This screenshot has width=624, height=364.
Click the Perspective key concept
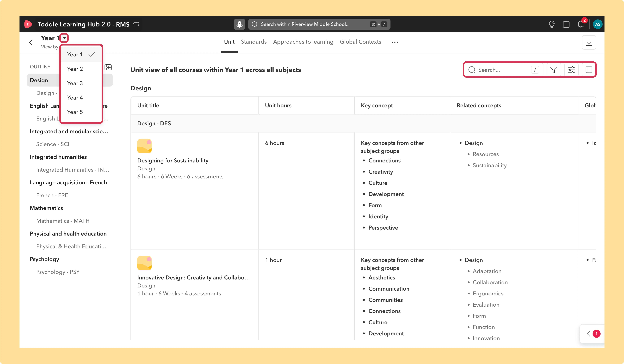(383, 228)
